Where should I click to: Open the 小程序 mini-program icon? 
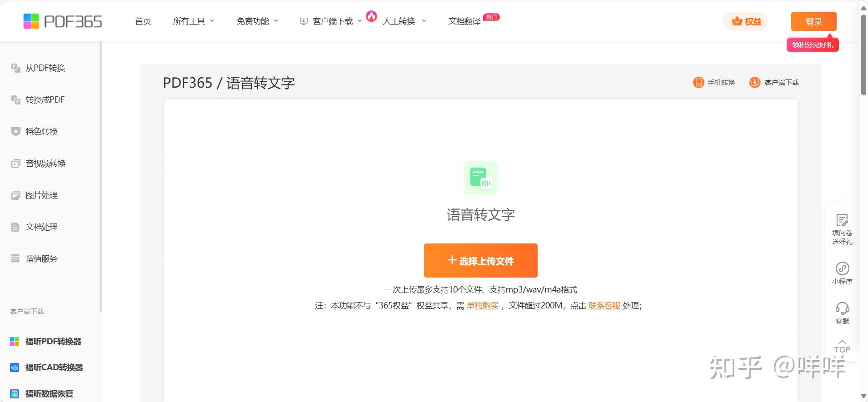click(842, 268)
